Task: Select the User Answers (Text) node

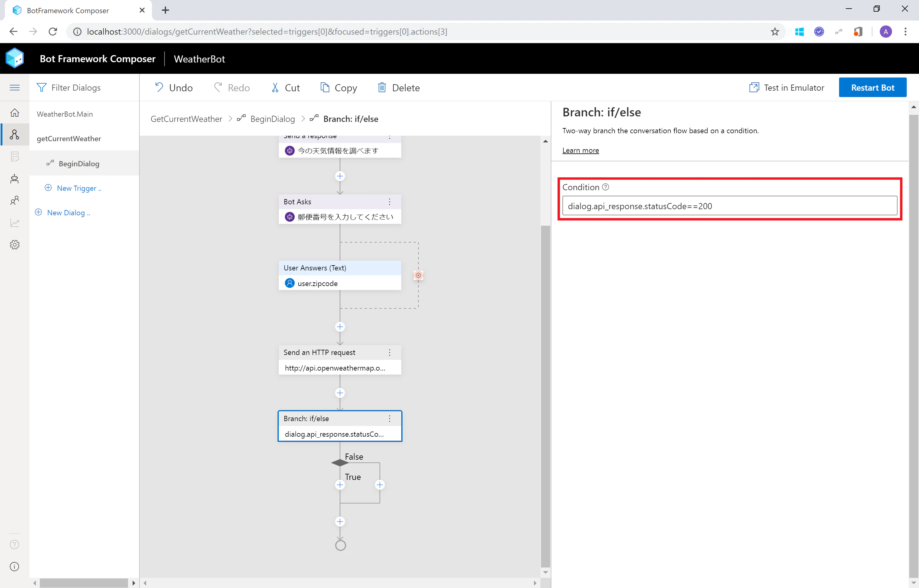Action: [x=340, y=275]
